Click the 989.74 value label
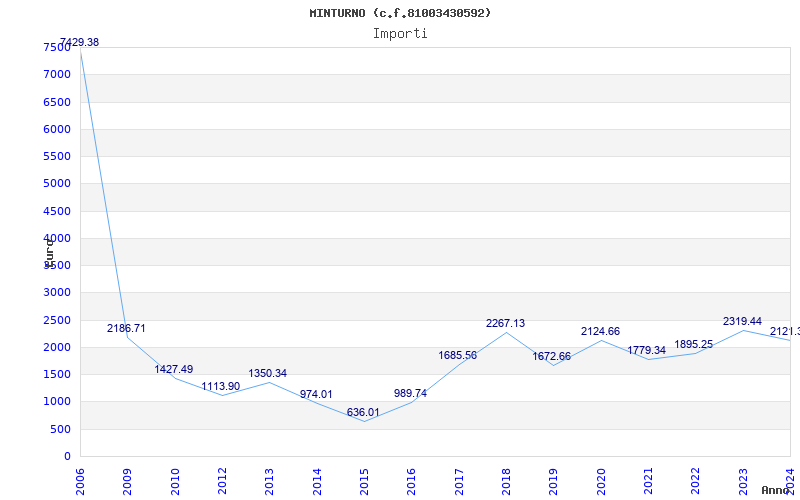This screenshot has width=800, height=500. pos(410,393)
